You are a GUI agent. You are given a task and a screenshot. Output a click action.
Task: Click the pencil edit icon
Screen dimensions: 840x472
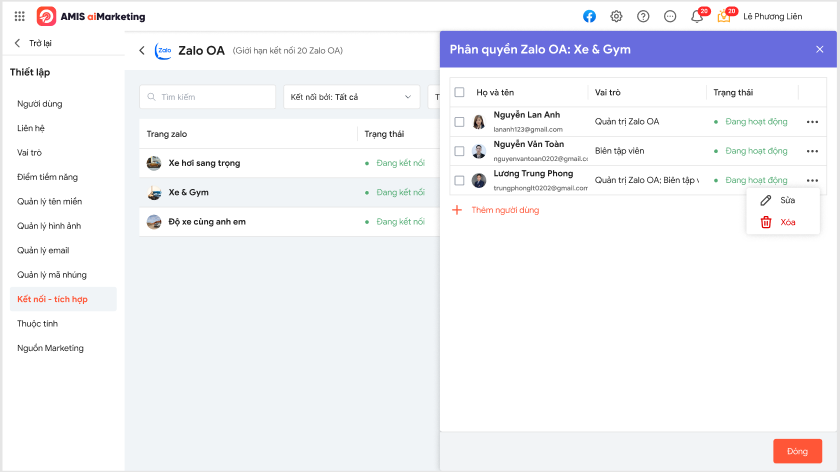(766, 200)
